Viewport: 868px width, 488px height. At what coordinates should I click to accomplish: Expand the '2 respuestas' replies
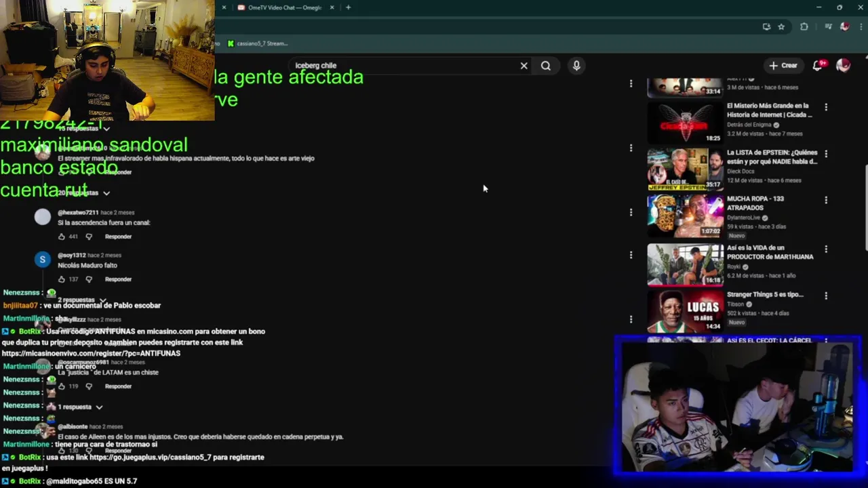click(82, 300)
